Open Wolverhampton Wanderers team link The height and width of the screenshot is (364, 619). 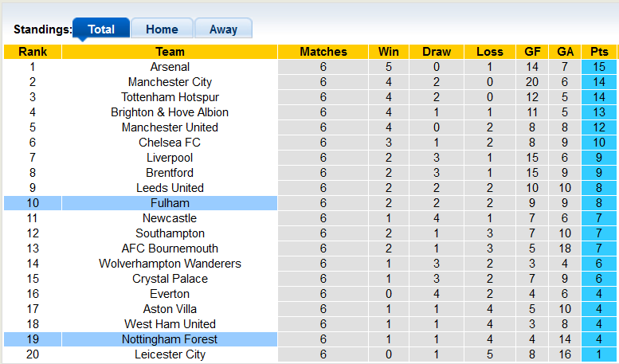pos(170,264)
